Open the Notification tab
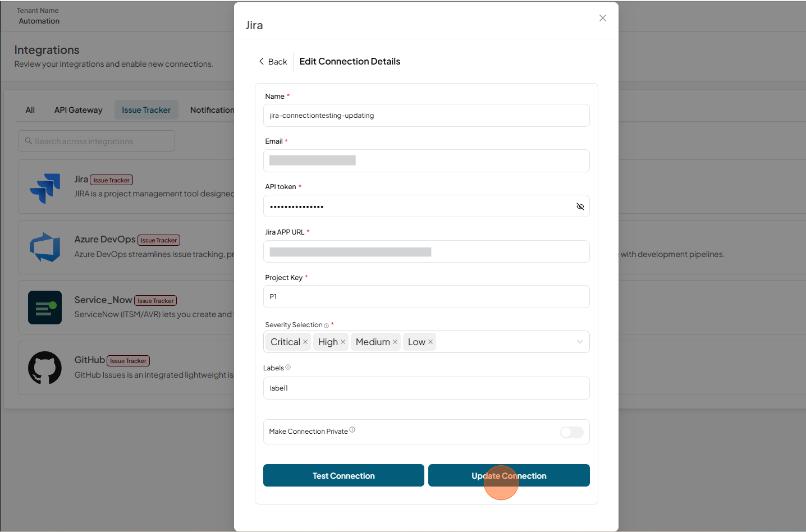This screenshot has height=532, width=806. coord(212,110)
